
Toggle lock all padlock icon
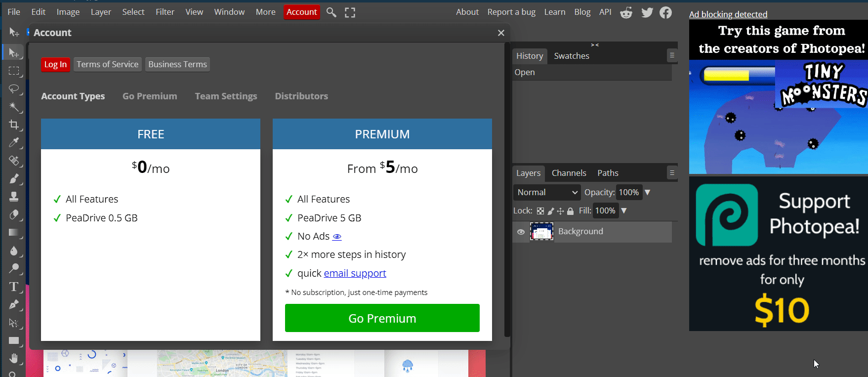point(570,211)
